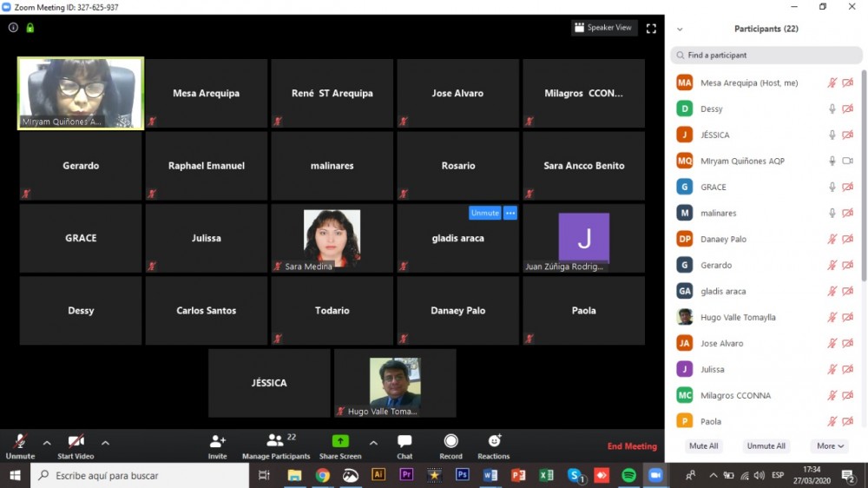
Task: Enter full screen mode icon
Action: click(651, 28)
